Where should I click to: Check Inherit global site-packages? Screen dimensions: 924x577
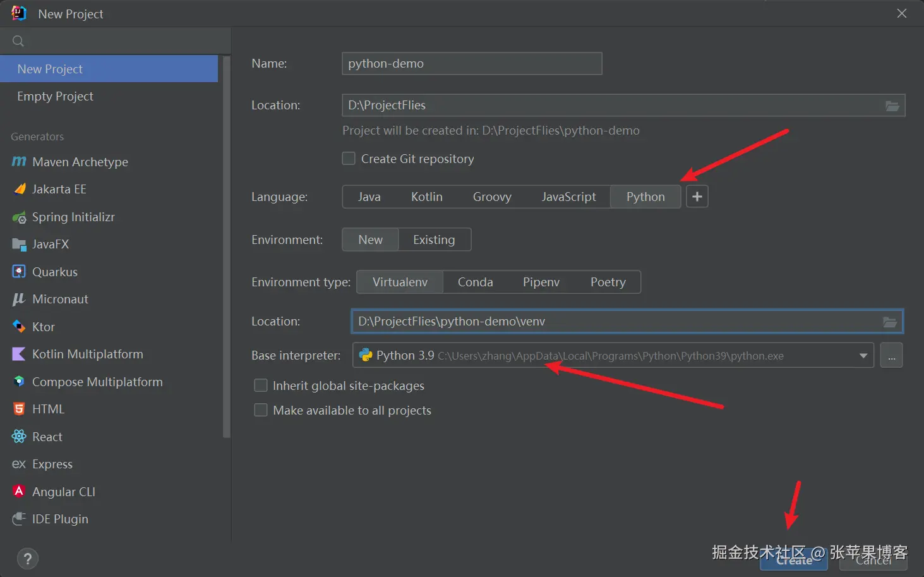tap(260, 386)
